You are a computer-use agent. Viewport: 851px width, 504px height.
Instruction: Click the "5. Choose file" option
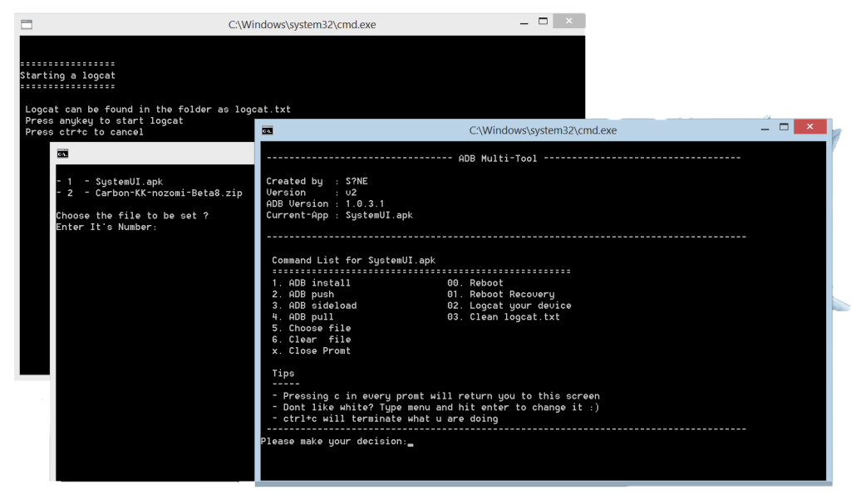click(x=311, y=328)
